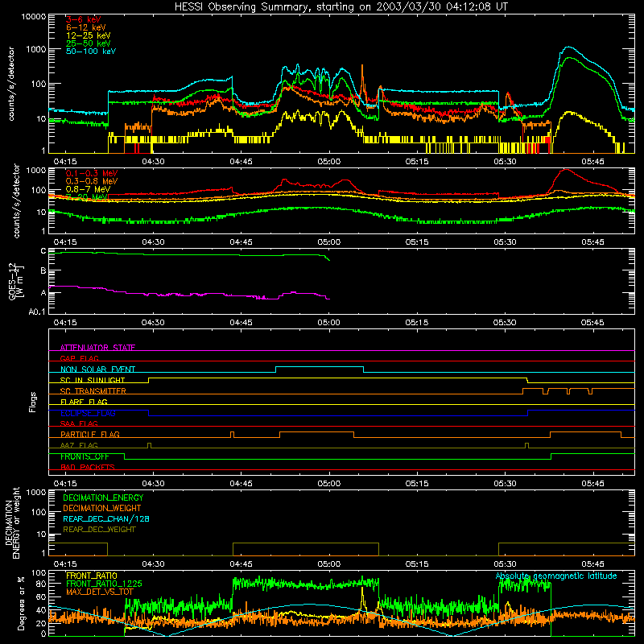Click the 04:45 label under MeV counts panel
644x644 pixels.
coord(241,242)
